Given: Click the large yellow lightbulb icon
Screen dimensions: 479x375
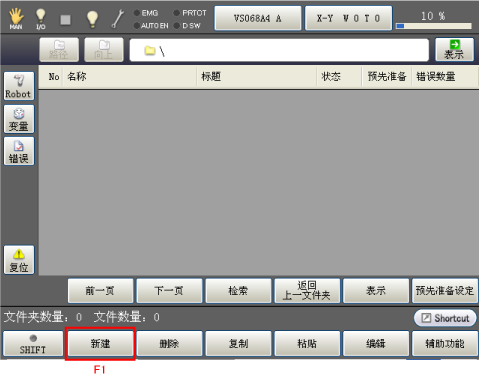Looking at the screenshot, I should (92, 19).
